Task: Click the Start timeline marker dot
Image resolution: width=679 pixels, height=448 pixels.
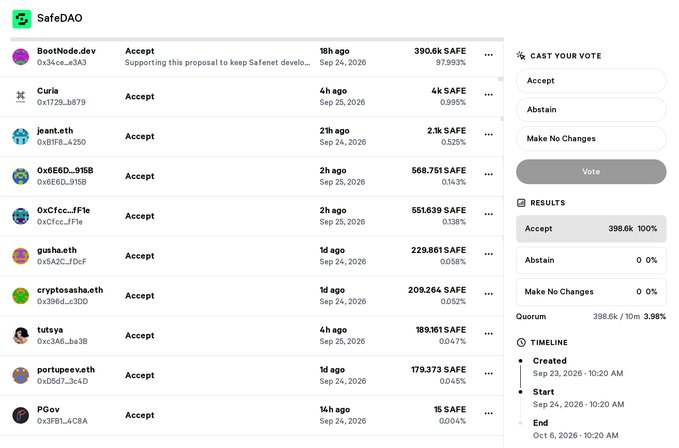Action: pyautogui.click(x=521, y=392)
